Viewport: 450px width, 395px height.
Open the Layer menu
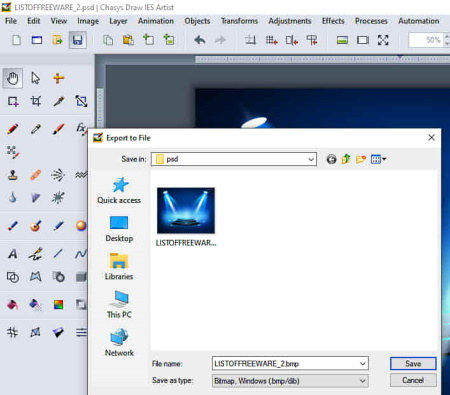[x=118, y=21]
